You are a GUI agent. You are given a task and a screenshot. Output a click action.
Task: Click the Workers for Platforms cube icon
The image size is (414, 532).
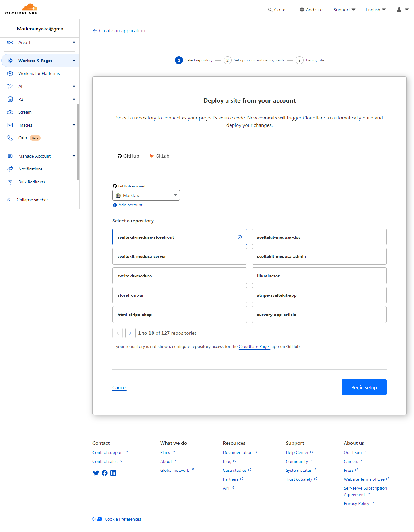tap(10, 73)
